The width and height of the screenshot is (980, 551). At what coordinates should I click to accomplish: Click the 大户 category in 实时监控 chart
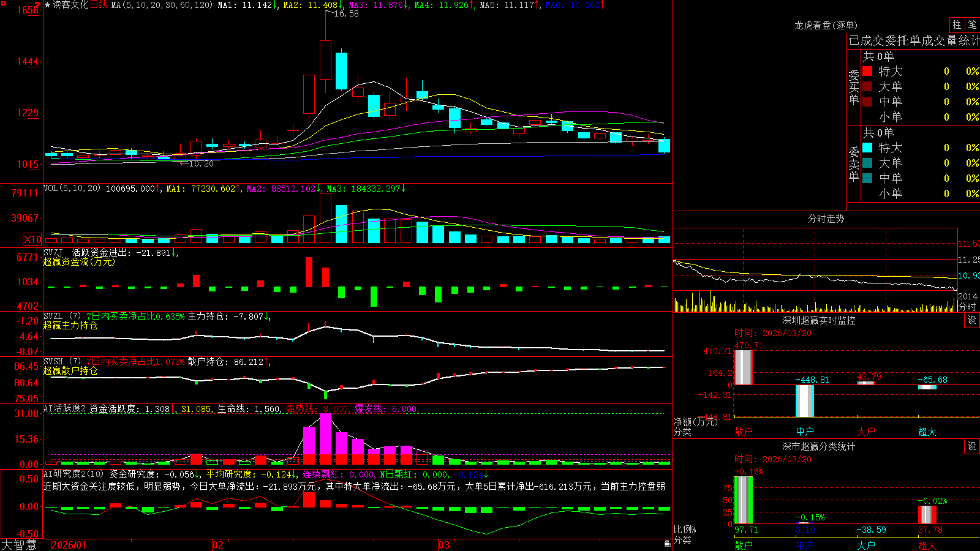pos(866,432)
